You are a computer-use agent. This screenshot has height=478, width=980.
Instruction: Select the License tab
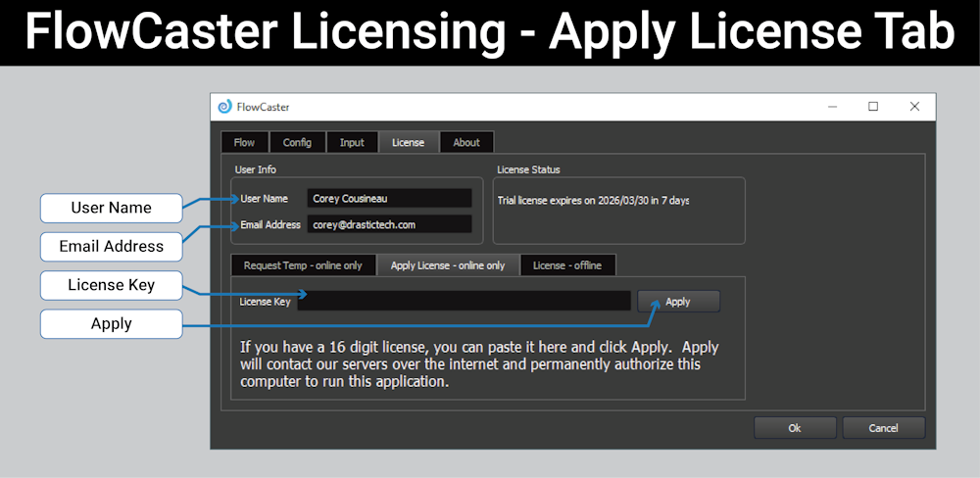tap(408, 142)
